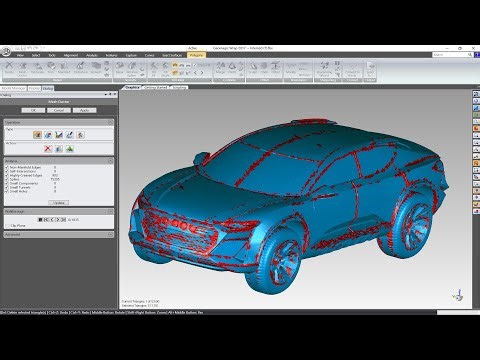Screen dimensions: 480x360
Task: Select the Fill Single hole tool
Action: pyautogui.click(x=165, y=69)
